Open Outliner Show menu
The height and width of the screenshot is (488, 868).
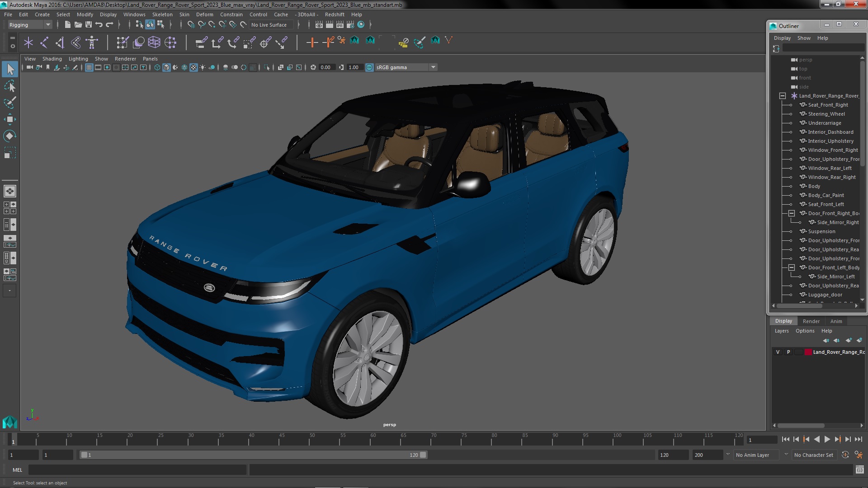[x=804, y=38]
